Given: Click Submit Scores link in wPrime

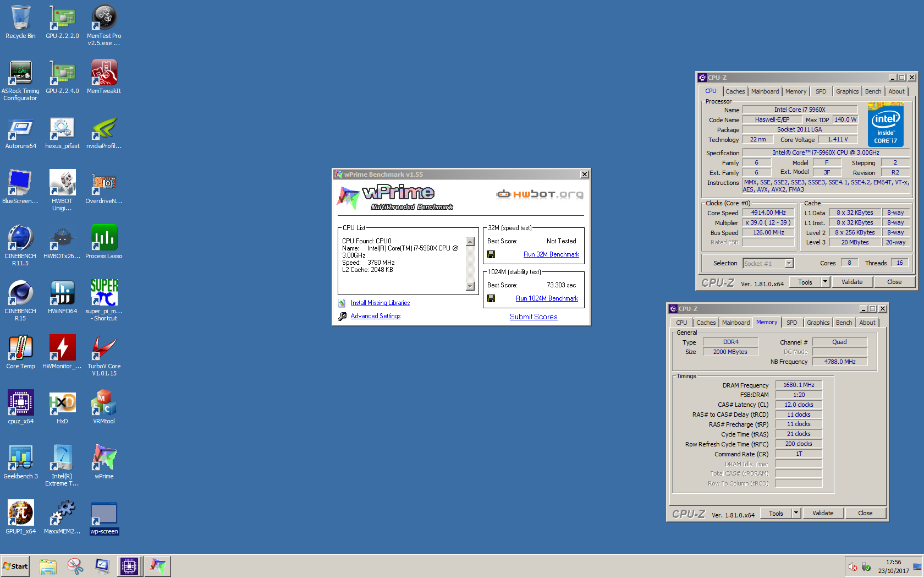Looking at the screenshot, I should pos(533,317).
